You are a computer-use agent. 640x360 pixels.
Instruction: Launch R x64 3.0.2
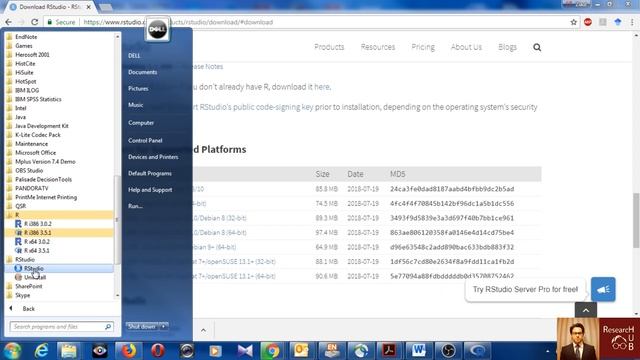point(36,242)
